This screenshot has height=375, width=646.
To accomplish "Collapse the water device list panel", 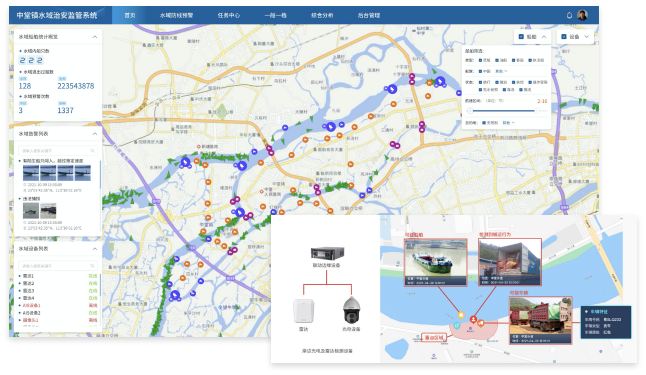I will point(95,249).
